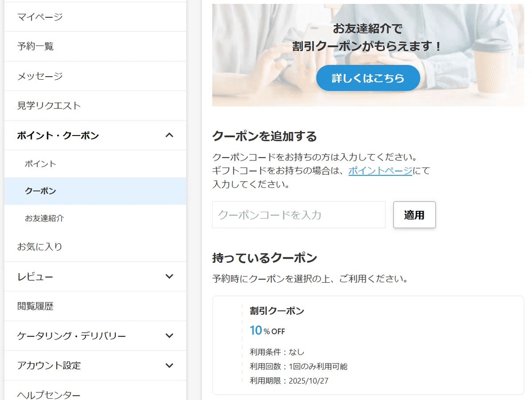Open 閲覧履歴 in the sidebar

(35, 306)
